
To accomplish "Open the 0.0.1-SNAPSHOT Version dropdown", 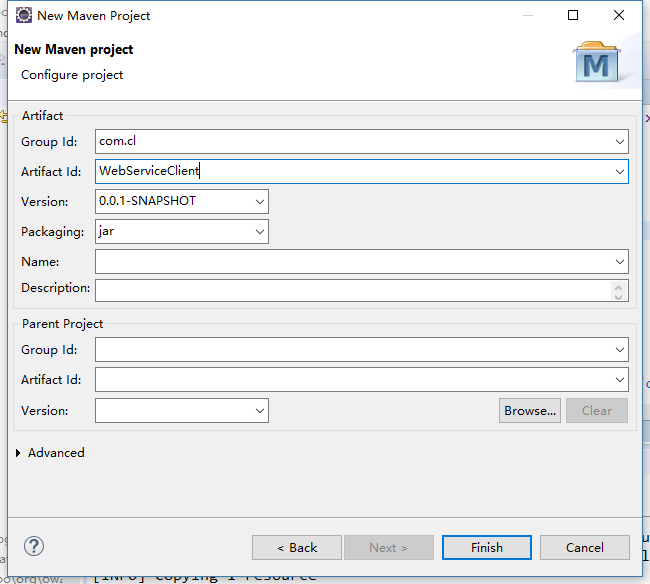I will click(x=260, y=202).
